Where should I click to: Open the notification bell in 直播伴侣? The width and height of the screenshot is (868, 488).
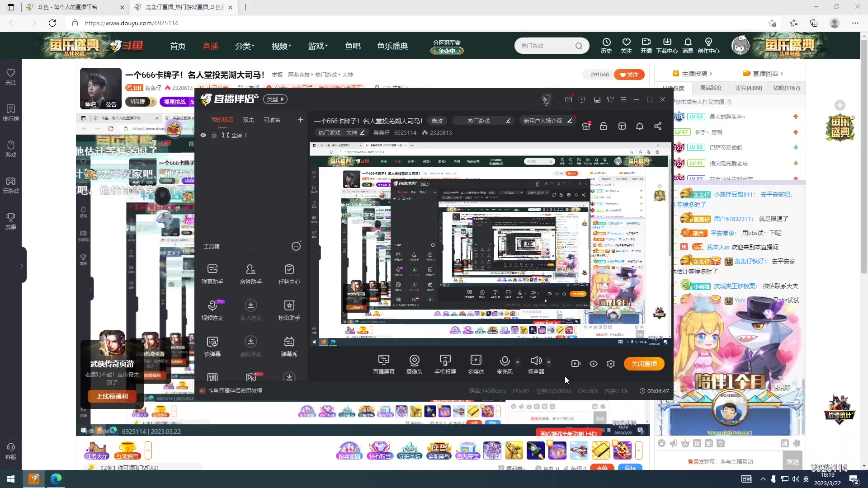click(640, 126)
